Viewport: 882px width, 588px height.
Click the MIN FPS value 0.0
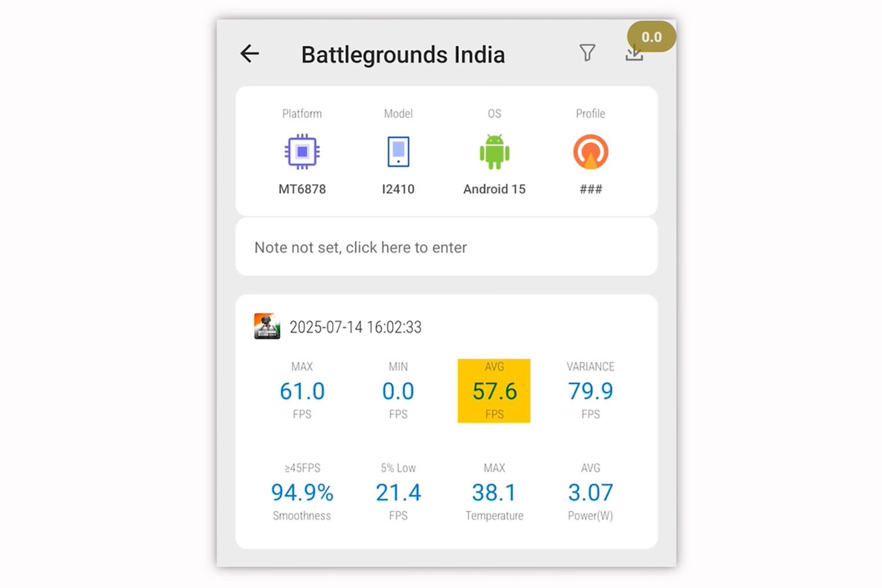click(398, 391)
